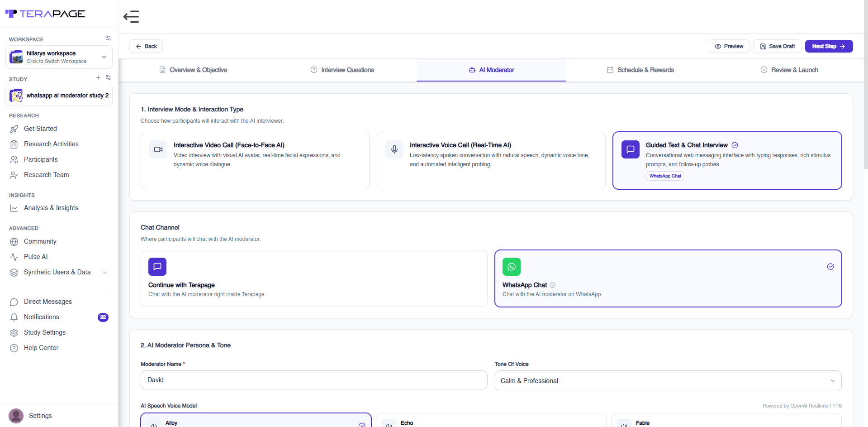Viewport: 868px width, 427px height.
Task: Click the Back button
Action: point(146,46)
